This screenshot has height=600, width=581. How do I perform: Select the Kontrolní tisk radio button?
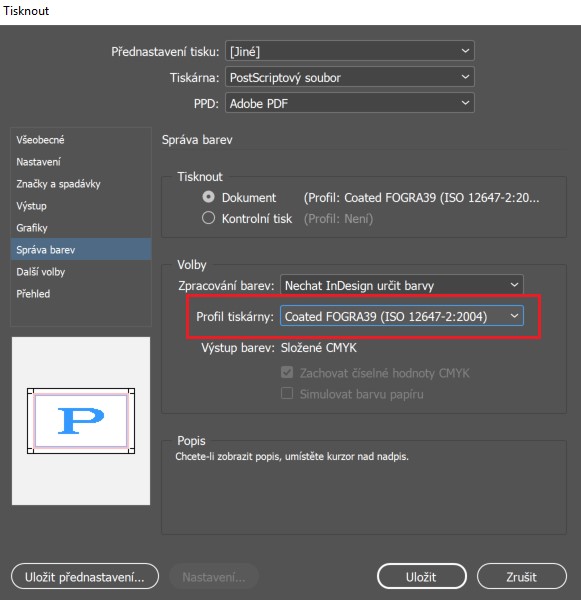[208, 218]
